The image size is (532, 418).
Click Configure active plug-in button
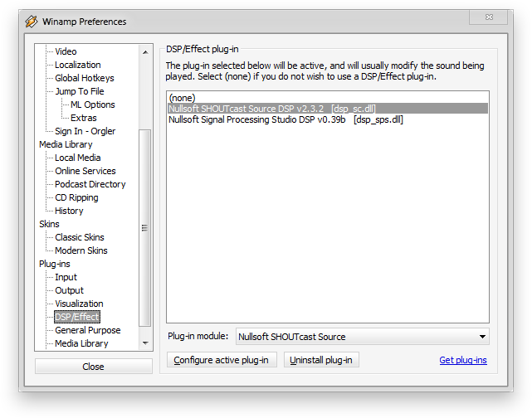click(222, 360)
